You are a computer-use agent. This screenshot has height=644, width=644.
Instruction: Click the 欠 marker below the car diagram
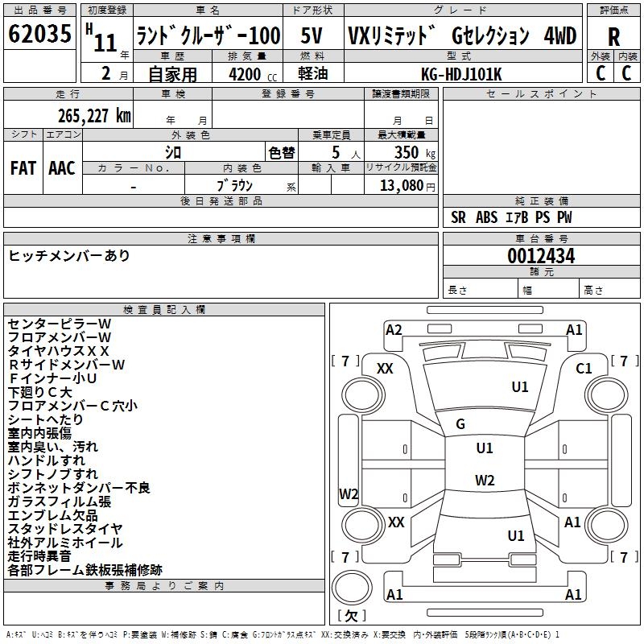(x=350, y=616)
